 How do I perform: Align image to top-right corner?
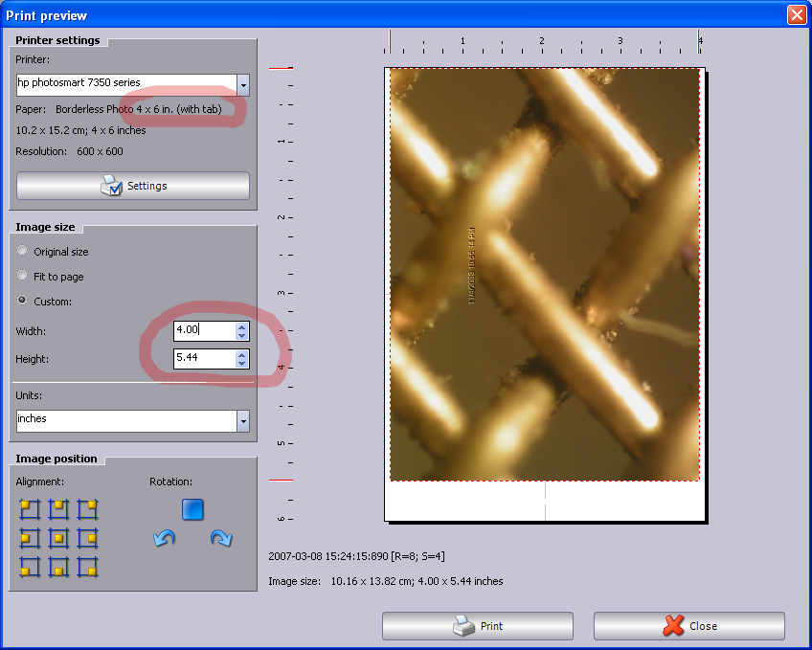click(87, 509)
